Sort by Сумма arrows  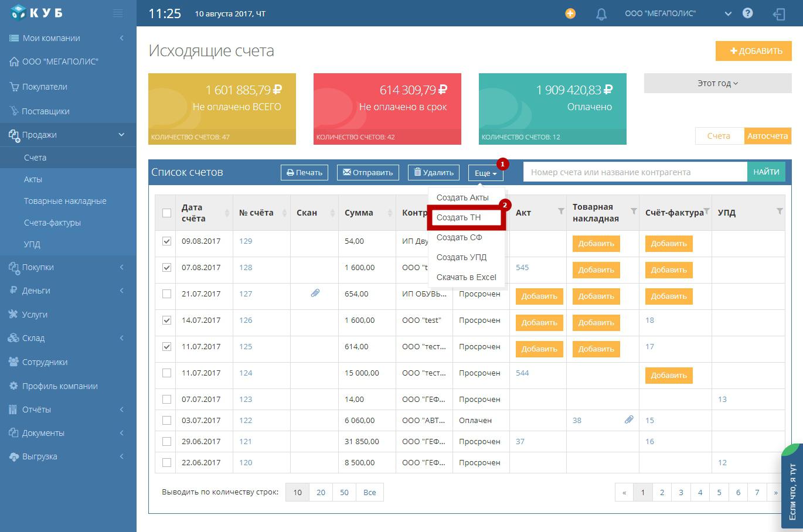click(x=390, y=213)
